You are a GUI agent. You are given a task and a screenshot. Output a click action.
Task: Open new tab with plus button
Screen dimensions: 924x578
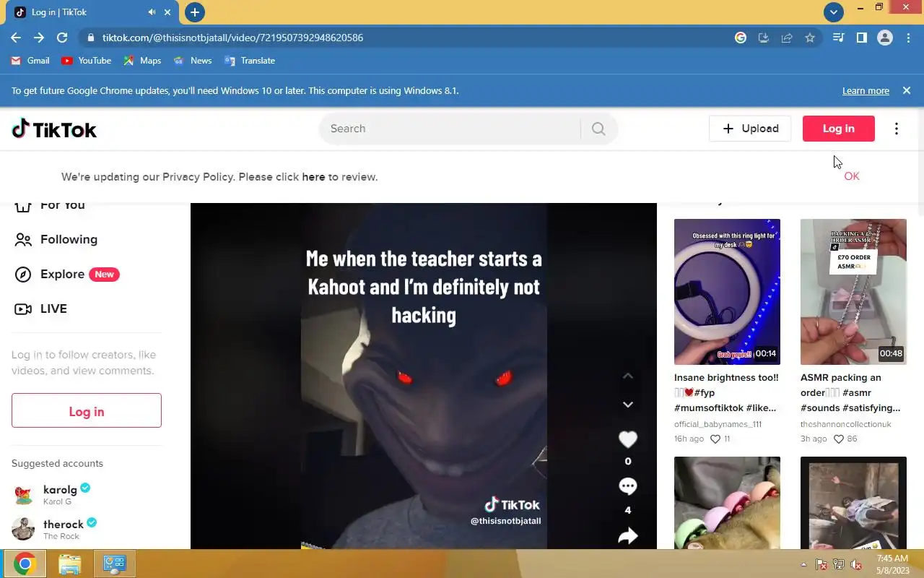coord(195,12)
